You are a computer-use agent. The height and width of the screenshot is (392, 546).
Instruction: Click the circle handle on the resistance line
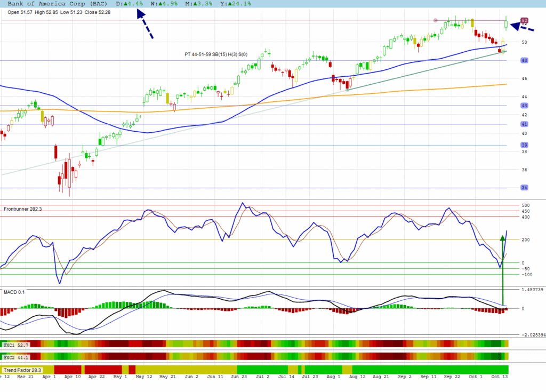pyautogui.click(x=436, y=20)
